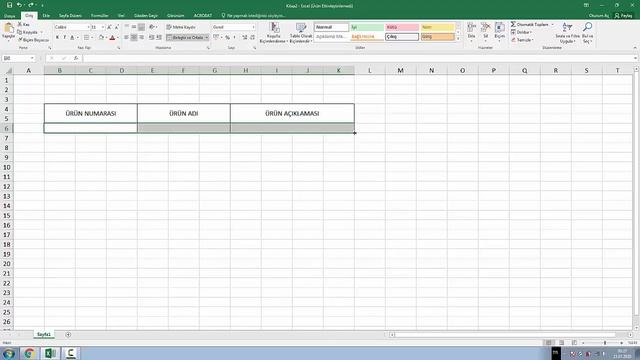Open Tablo Olarak Biçimlendir menu
This screenshot has height=360, width=640.
click(301, 33)
